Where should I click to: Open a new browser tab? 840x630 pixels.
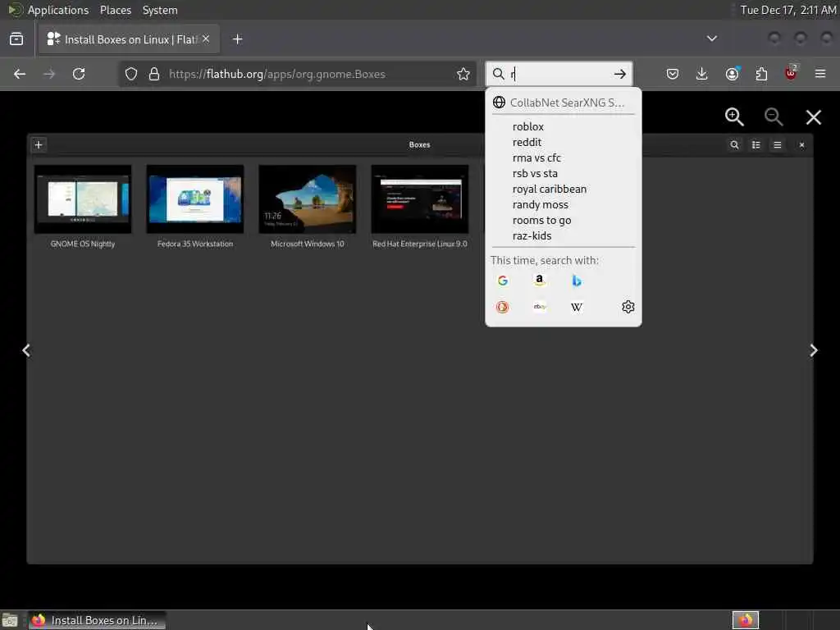pyautogui.click(x=238, y=39)
